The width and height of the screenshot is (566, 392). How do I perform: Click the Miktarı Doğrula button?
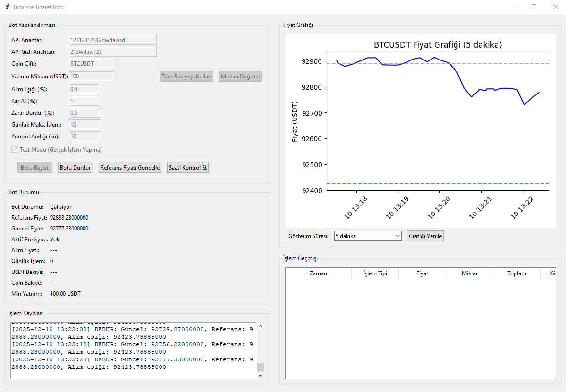tap(240, 76)
